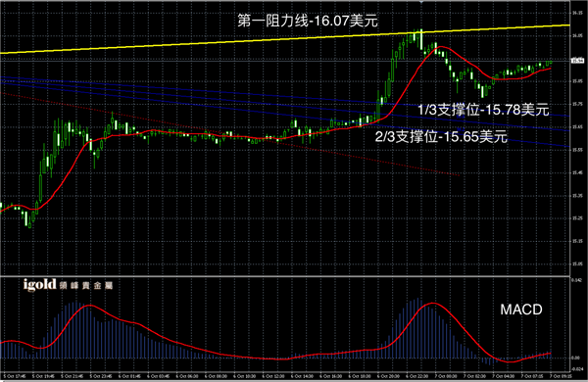Screen dimensions: 588x382
Task: Click the igold logo watermark
Action: pos(68,285)
